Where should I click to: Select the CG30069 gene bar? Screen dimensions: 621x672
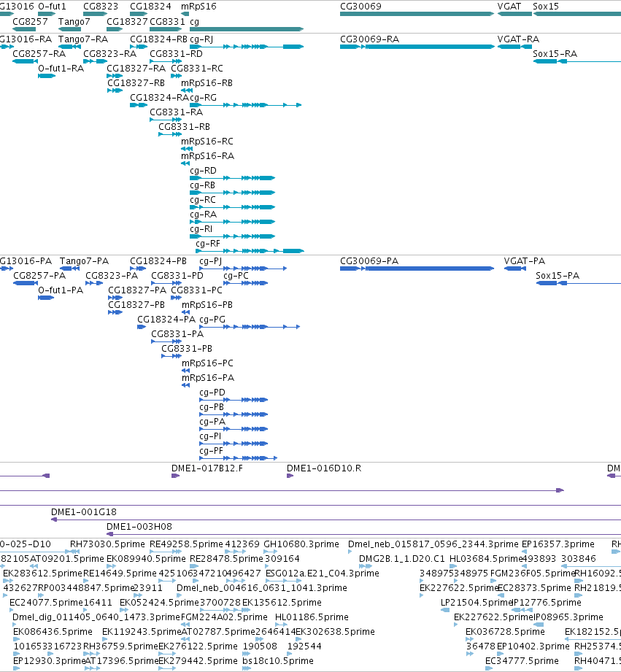coord(417,14)
